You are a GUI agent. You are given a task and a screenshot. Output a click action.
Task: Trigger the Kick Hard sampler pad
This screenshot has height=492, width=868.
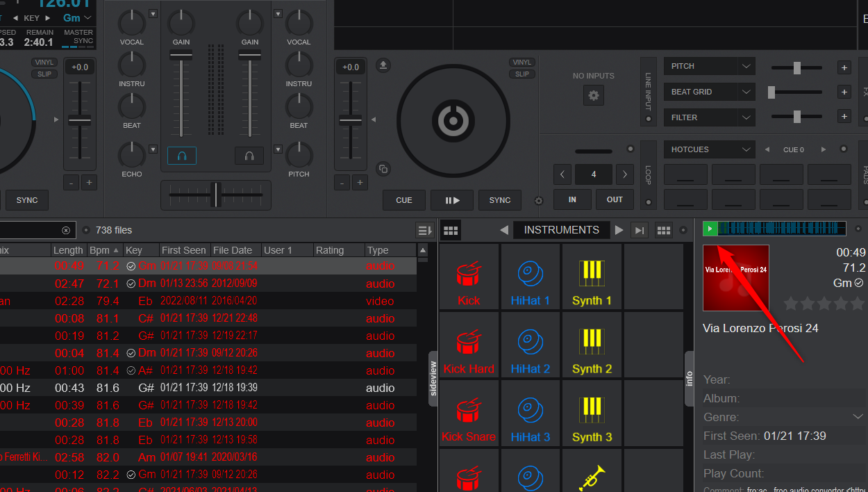[x=469, y=344]
